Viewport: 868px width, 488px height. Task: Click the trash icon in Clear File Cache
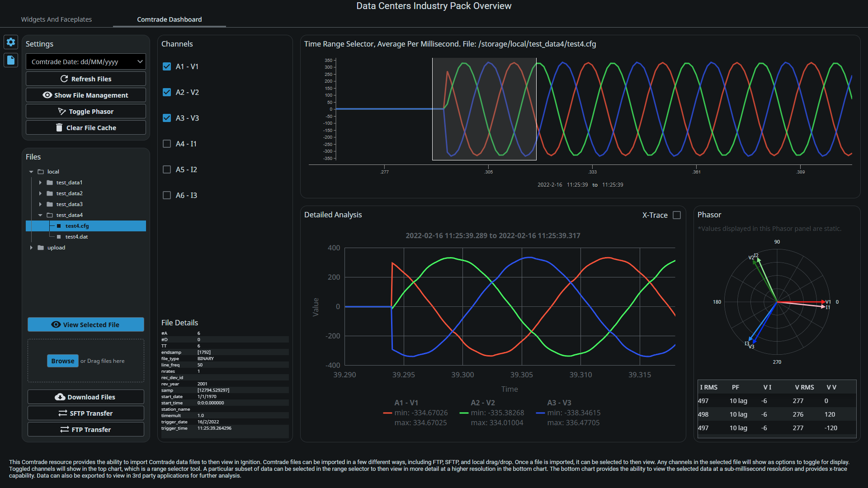coord(59,127)
